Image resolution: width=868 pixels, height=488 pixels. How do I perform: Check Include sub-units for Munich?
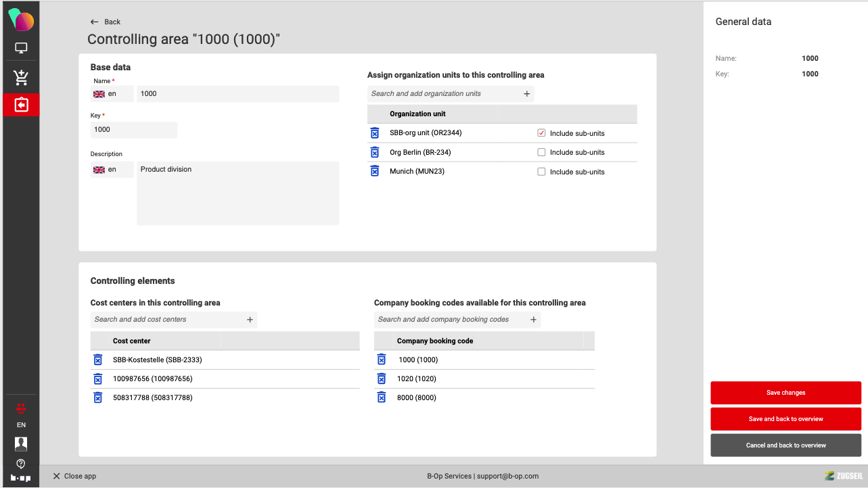click(x=541, y=172)
